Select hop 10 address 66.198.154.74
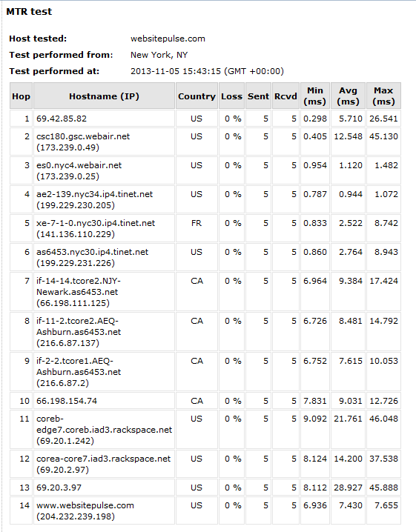Viewport: 416px width, 532px height. [x=67, y=401]
